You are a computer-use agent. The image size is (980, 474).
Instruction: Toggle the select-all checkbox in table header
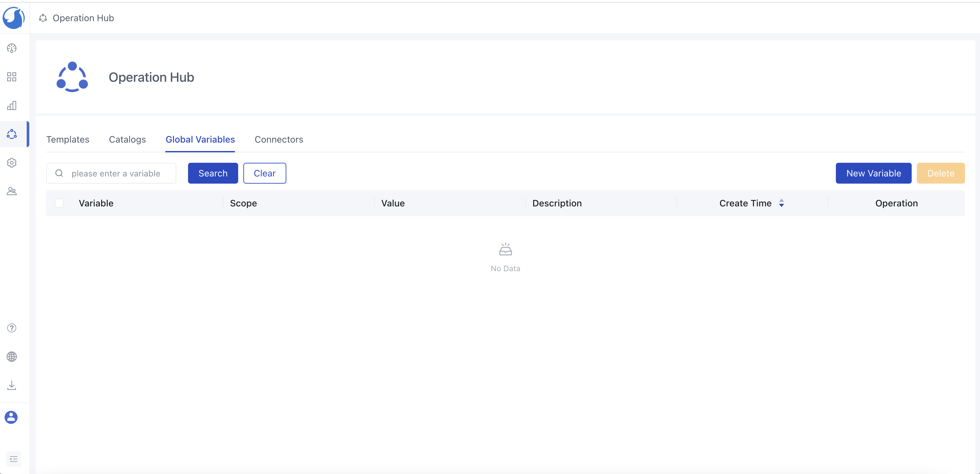pyautogui.click(x=59, y=203)
